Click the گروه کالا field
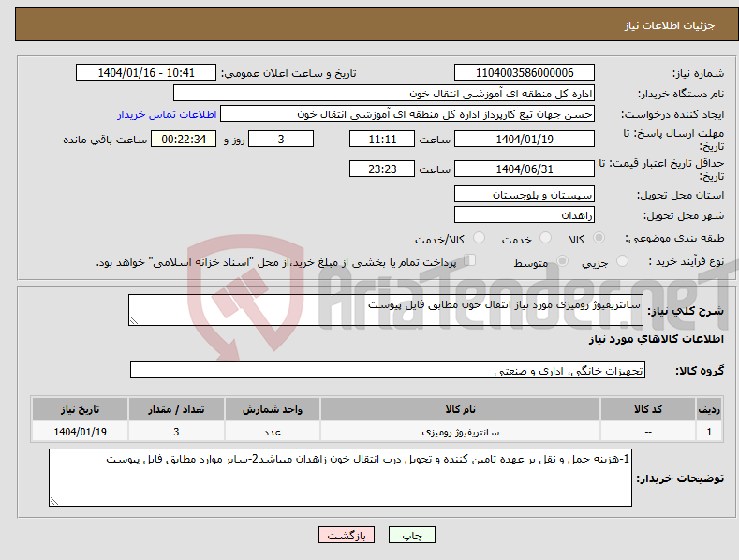The width and height of the screenshot is (739, 560). (x=388, y=370)
